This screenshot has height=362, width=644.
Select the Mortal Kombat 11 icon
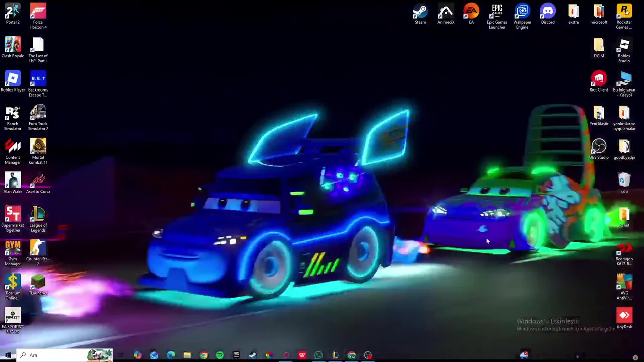38,151
